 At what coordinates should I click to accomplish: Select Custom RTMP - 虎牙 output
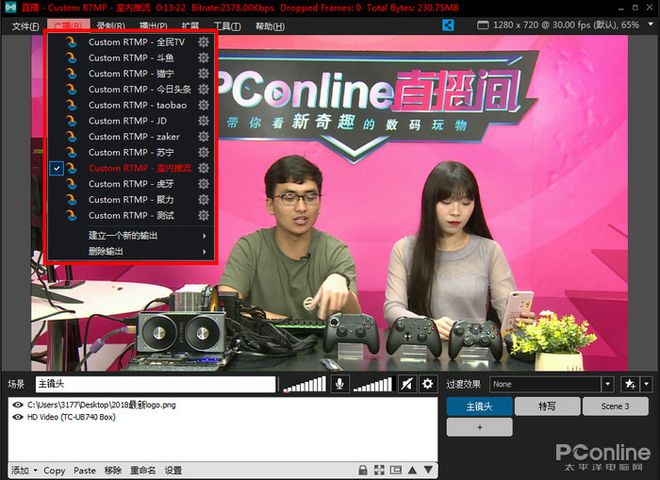click(x=131, y=184)
